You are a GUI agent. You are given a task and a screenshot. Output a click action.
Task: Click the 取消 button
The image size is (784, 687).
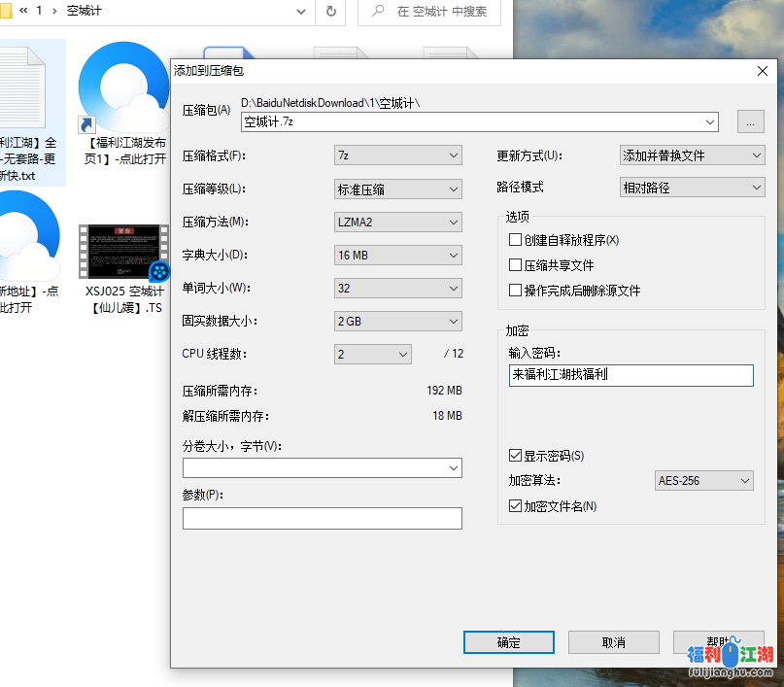click(x=613, y=642)
